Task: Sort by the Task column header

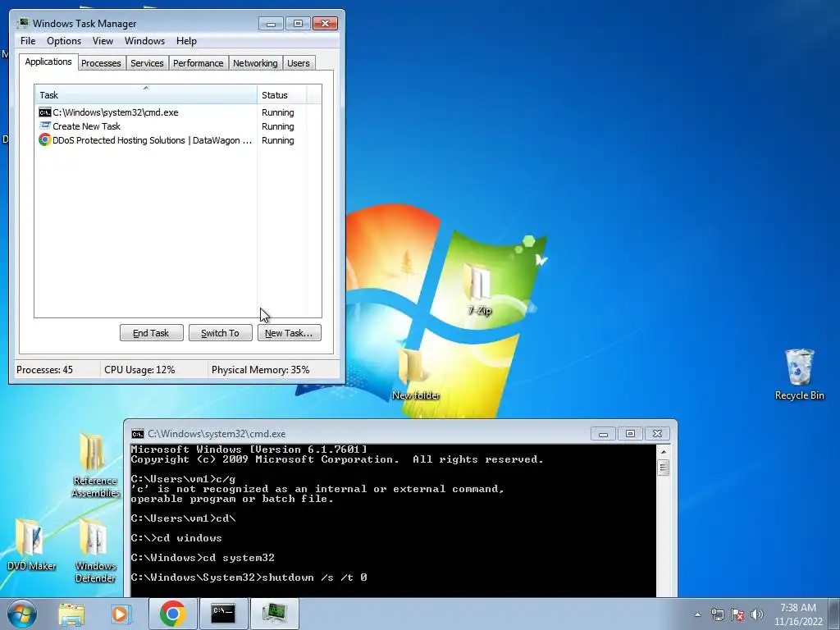Action: 146,94
